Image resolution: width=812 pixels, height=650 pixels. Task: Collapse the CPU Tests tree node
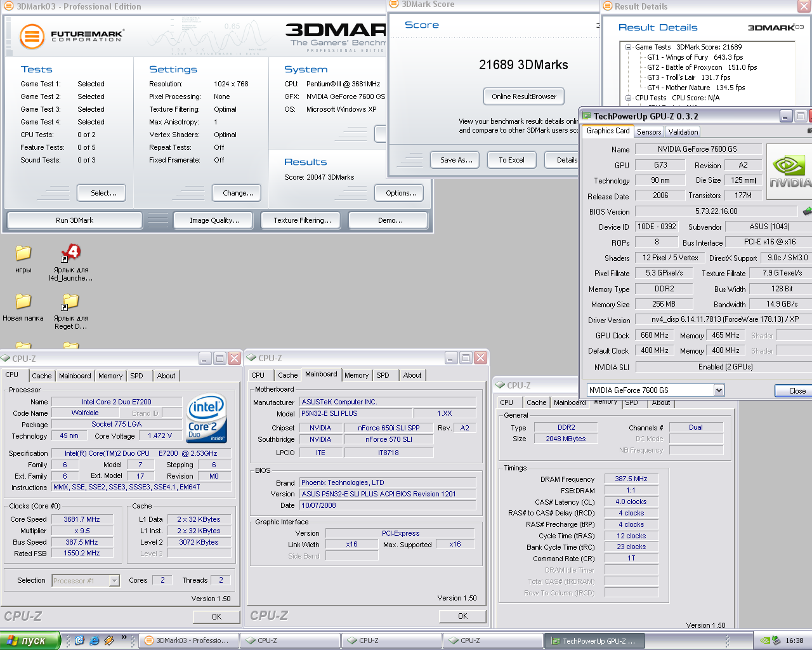pos(628,98)
